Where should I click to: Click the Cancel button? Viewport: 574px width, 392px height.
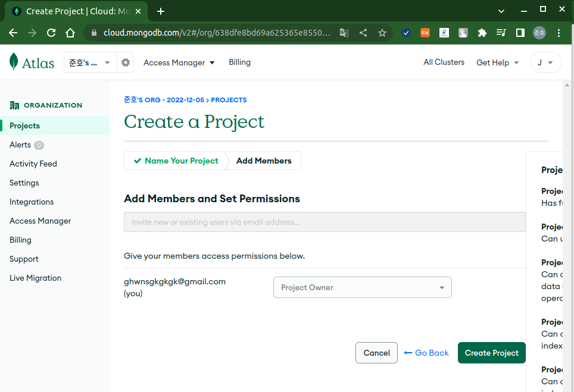(x=376, y=353)
